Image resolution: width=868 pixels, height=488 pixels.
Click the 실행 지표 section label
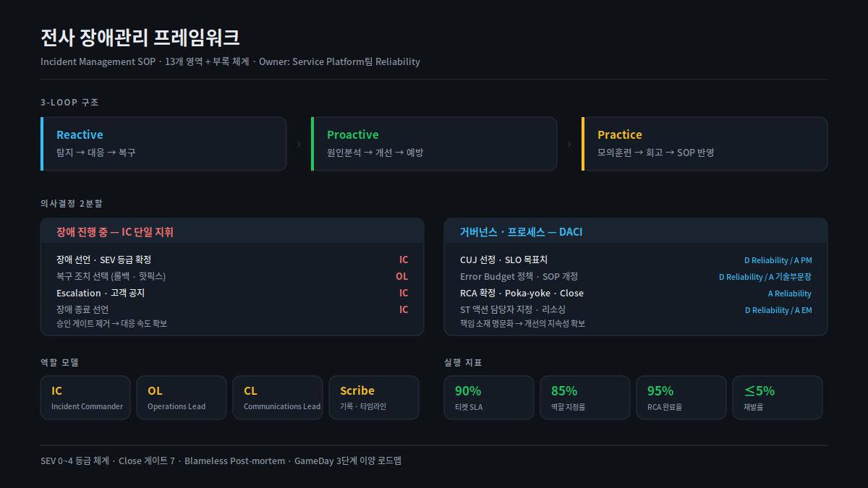(x=463, y=362)
